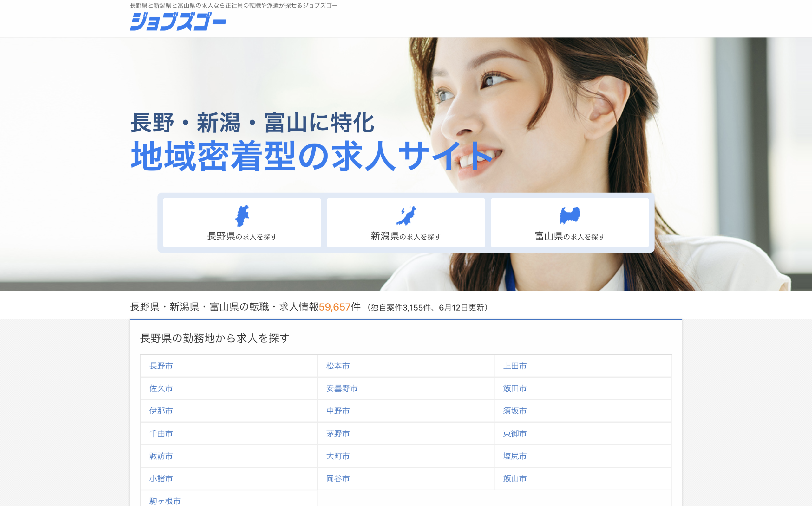Click the 塩尻市 link

pos(514,456)
